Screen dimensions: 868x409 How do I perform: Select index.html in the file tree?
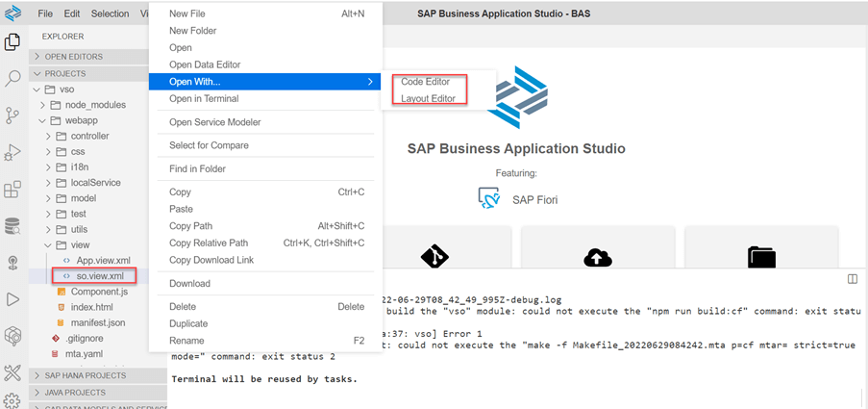92,306
